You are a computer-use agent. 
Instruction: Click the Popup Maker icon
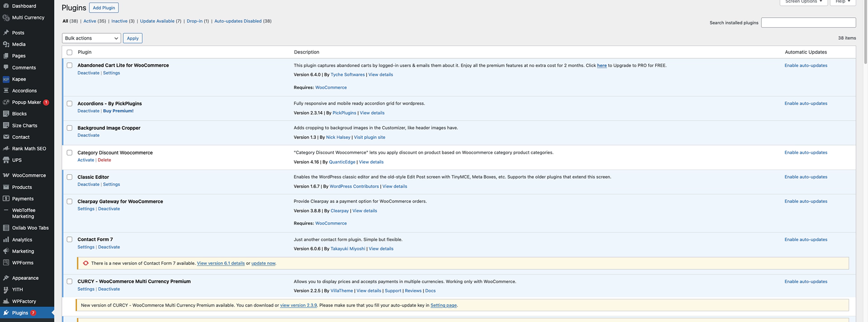tap(6, 103)
